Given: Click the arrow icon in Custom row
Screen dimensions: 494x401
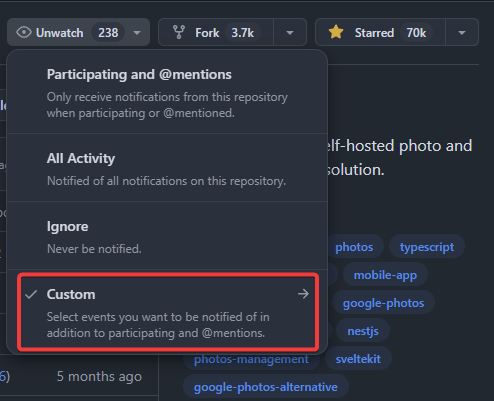Looking at the screenshot, I should [303, 294].
